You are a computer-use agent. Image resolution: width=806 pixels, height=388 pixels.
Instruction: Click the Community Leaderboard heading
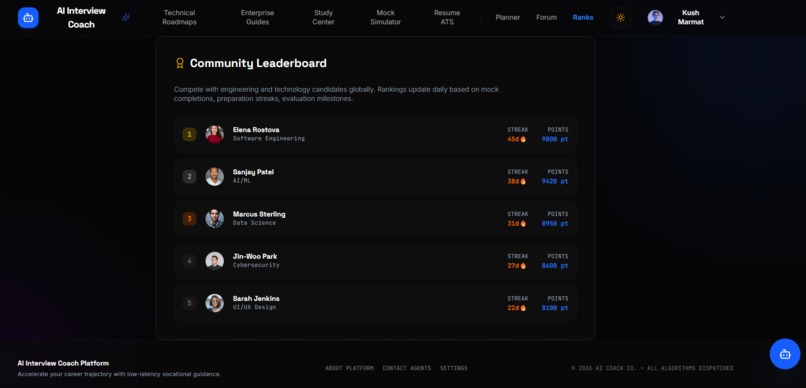258,63
